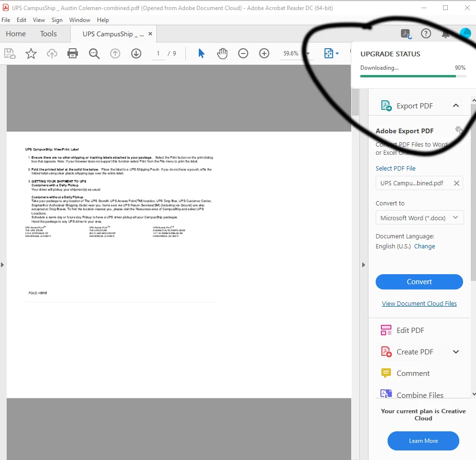The height and width of the screenshot is (460, 476).
Task: Upload to Document Cloud icon
Action: click(52, 53)
